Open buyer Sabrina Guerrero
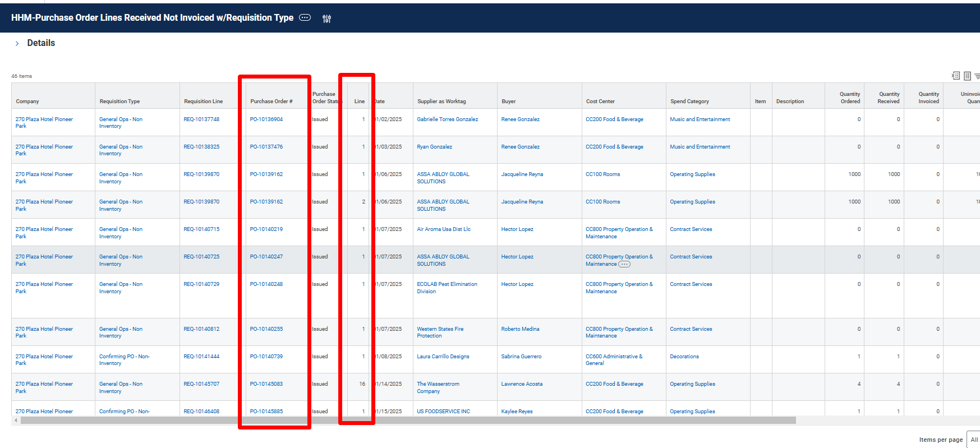 pos(521,357)
